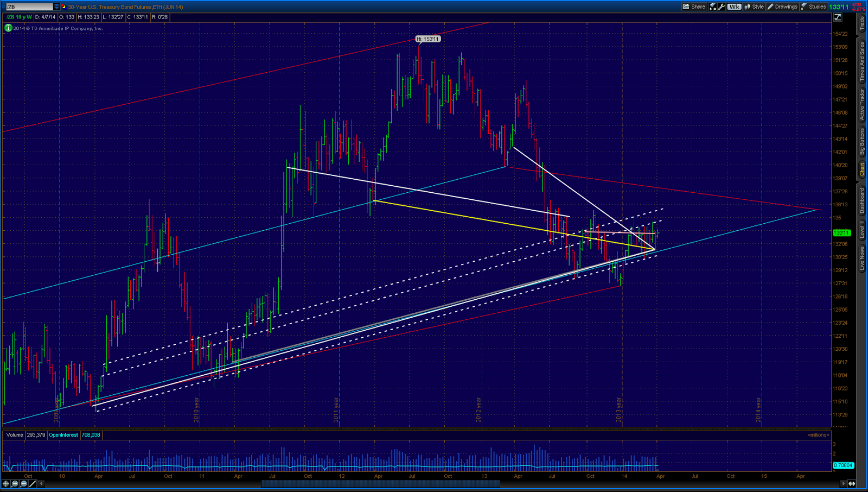Change the Wk timeframe aggregation button
The width and height of the screenshot is (868, 492).
pos(734,7)
